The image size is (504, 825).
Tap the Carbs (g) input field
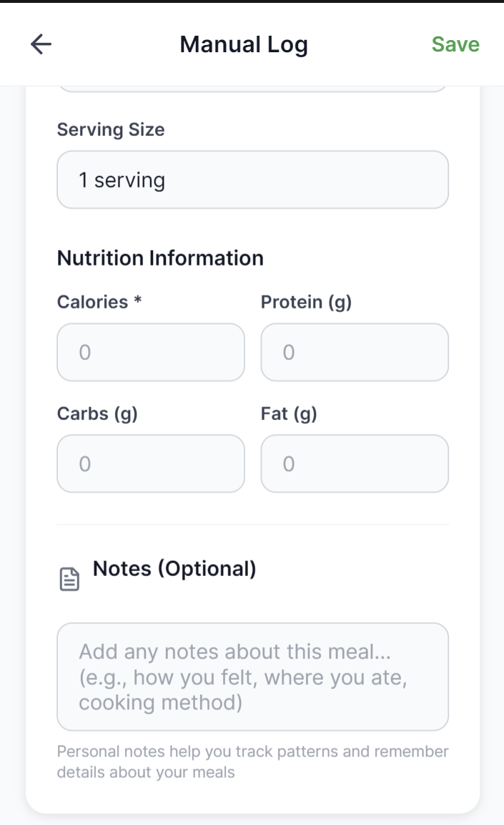point(151,464)
